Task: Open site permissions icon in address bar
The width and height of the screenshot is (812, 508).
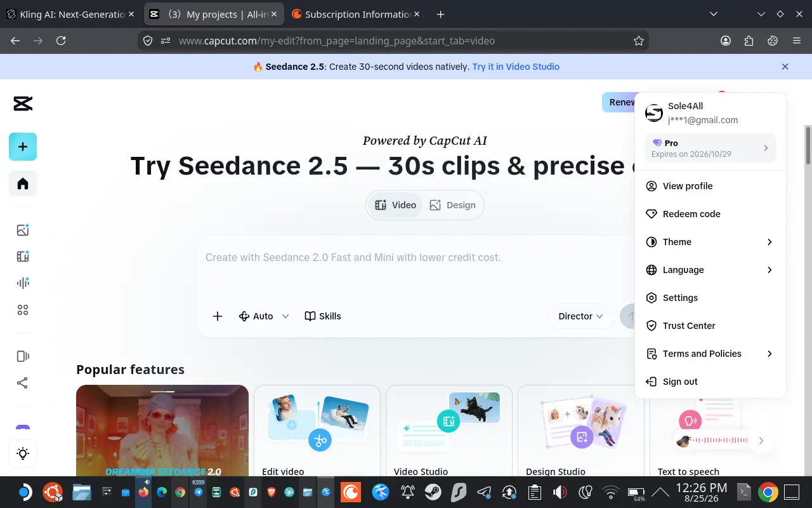Action: tap(166, 41)
